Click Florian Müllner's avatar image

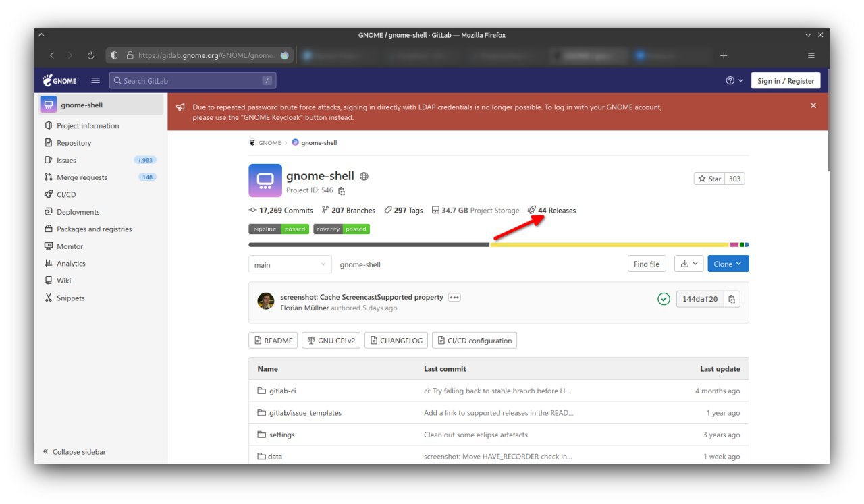[266, 301]
